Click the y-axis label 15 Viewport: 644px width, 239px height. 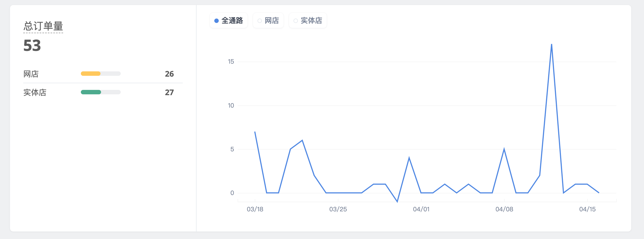click(231, 62)
